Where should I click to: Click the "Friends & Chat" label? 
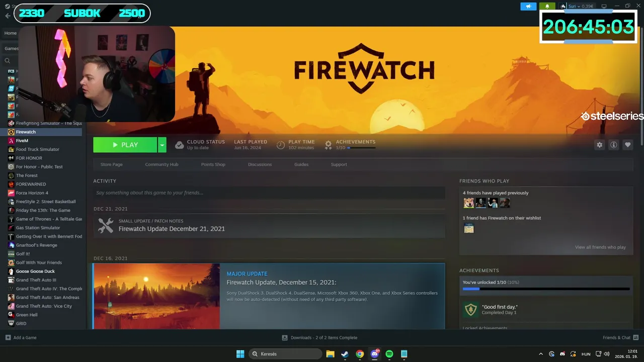(616, 337)
